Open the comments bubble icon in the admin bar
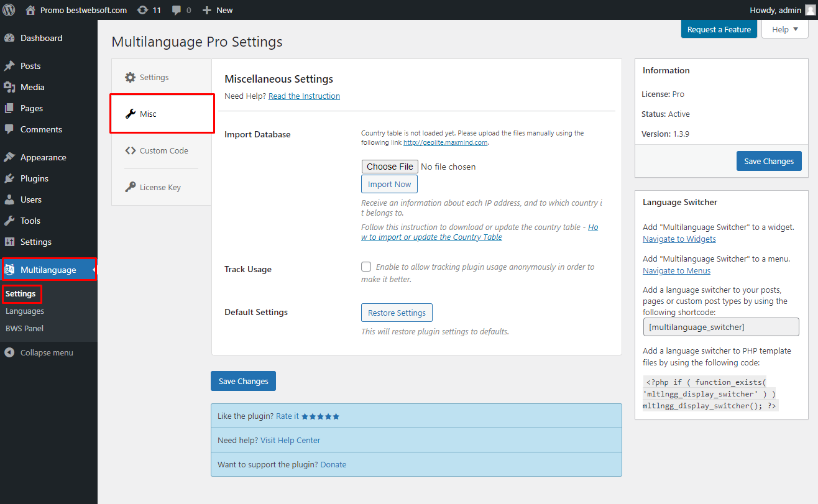The image size is (818, 504). [177, 10]
